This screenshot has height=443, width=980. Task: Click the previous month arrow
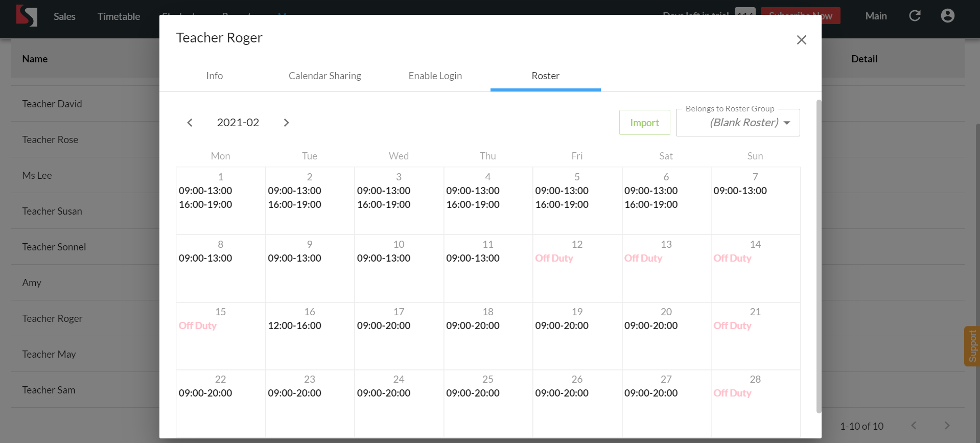(190, 123)
